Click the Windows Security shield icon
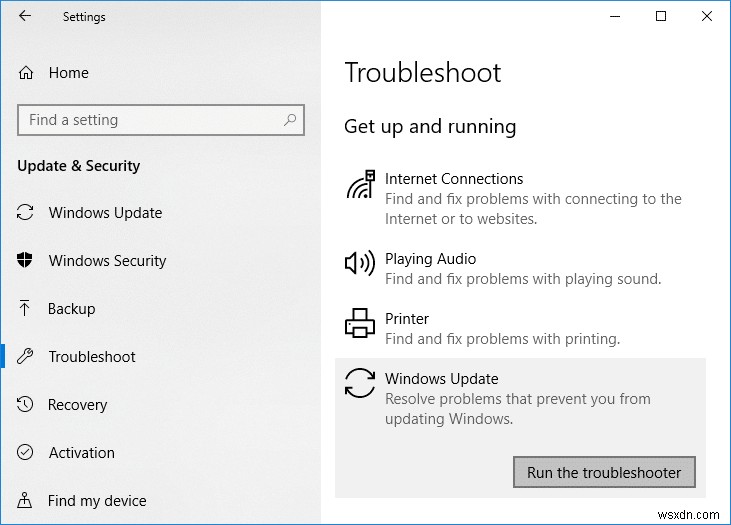This screenshot has width=731, height=525. [x=26, y=261]
